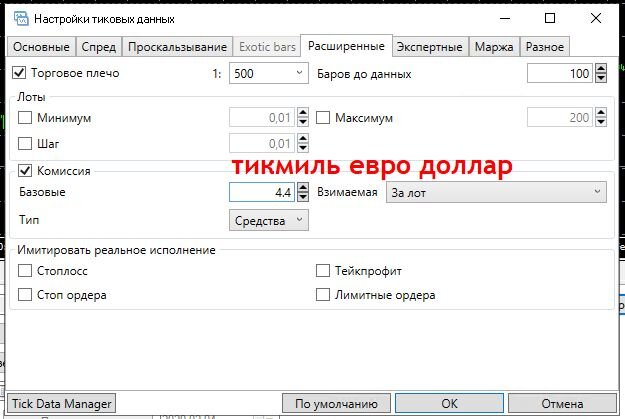625x419 pixels.
Task: Enable the Стоплосс checkbox
Action: click(x=25, y=271)
